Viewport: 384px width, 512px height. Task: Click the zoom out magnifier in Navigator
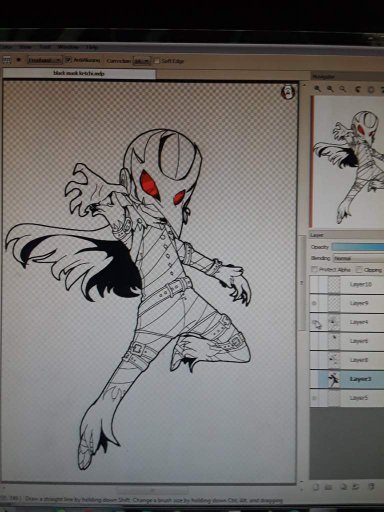pyautogui.click(x=330, y=89)
